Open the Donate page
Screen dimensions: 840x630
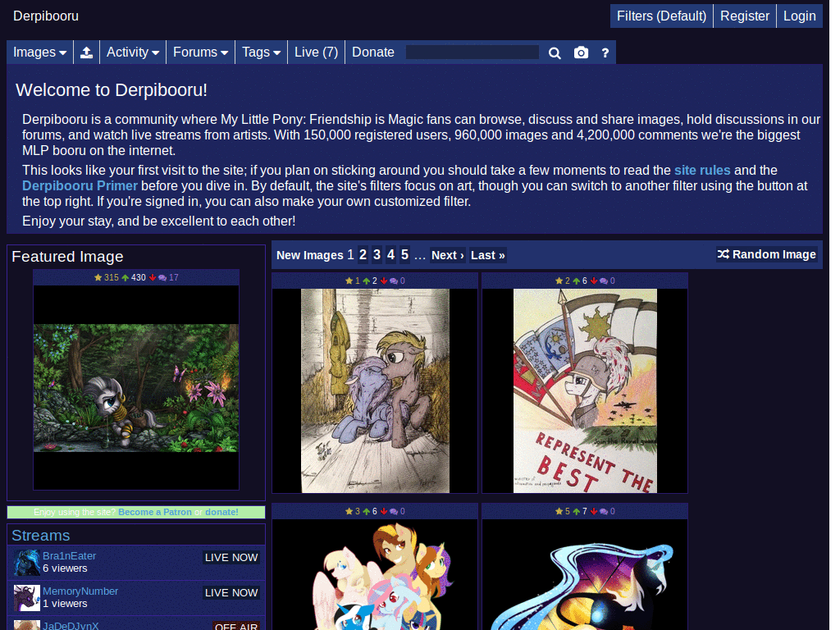[373, 52]
